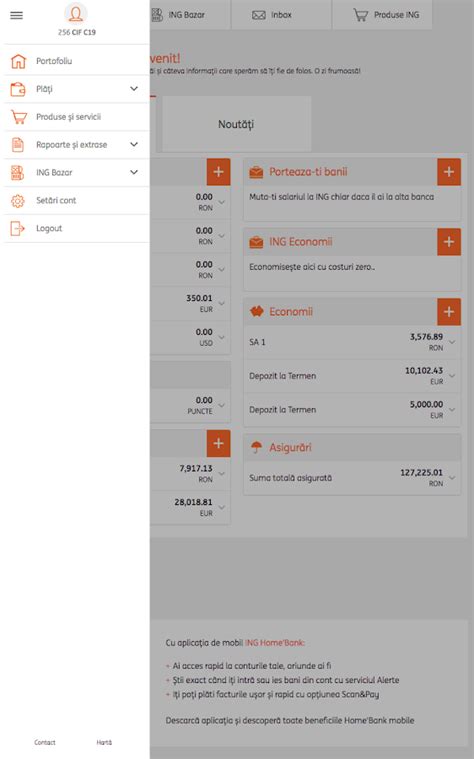Image resolution: width=474 pixels, height=759 pixels.
Task: Expand the 28,018.81 EUR row chevron
Action: [x=222, y=508]
